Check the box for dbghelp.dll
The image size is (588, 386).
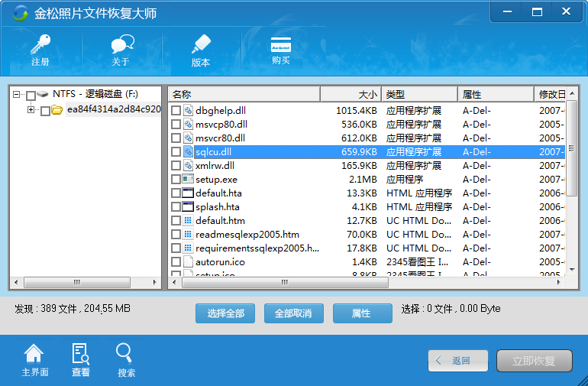[x=176, y=110]
